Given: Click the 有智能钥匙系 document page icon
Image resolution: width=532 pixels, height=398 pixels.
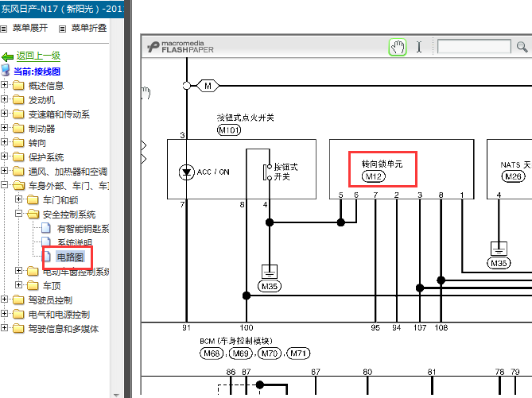Looking at the screenshot, I should pos(46,228).
